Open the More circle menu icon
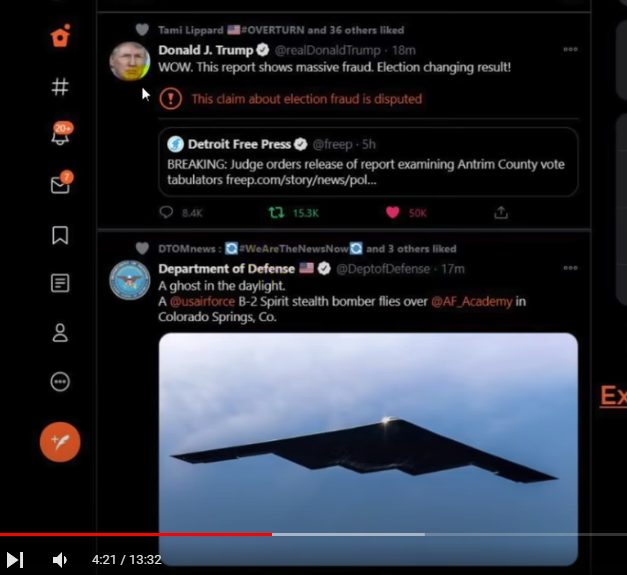This screenshot has width=627, height=575. pyautogui.click(x=60, y=381)
